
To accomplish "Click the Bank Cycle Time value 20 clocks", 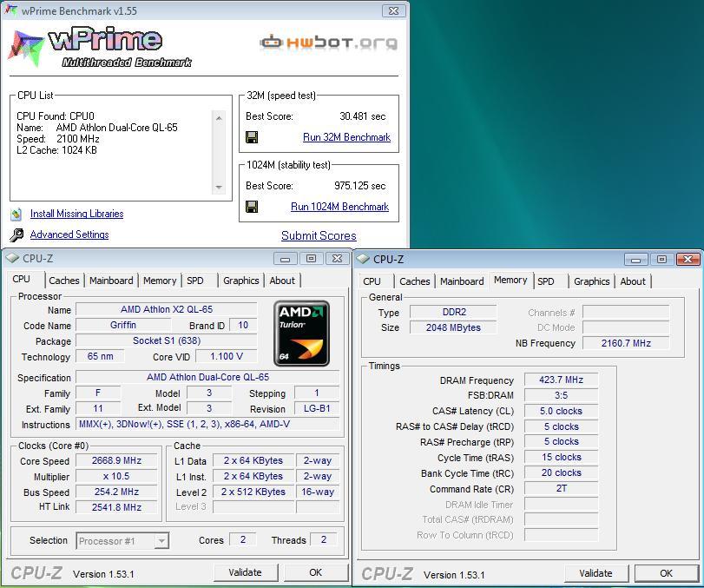I will coord(562,472).
